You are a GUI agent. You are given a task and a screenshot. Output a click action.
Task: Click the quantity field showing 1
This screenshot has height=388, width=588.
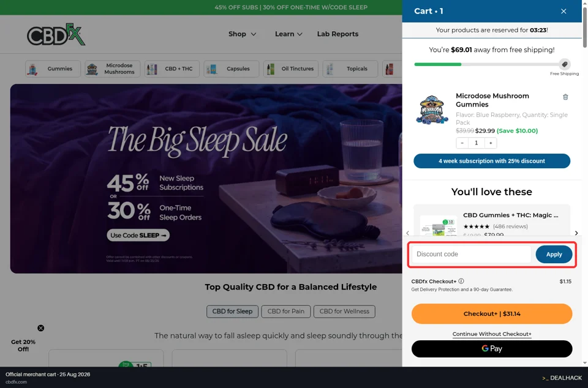coord(477,143)
